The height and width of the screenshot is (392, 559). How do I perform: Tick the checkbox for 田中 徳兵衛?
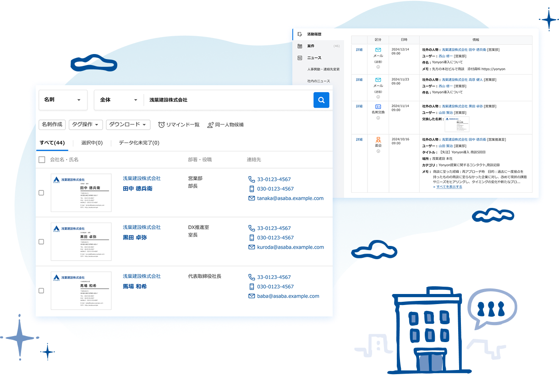click(41, 193)
